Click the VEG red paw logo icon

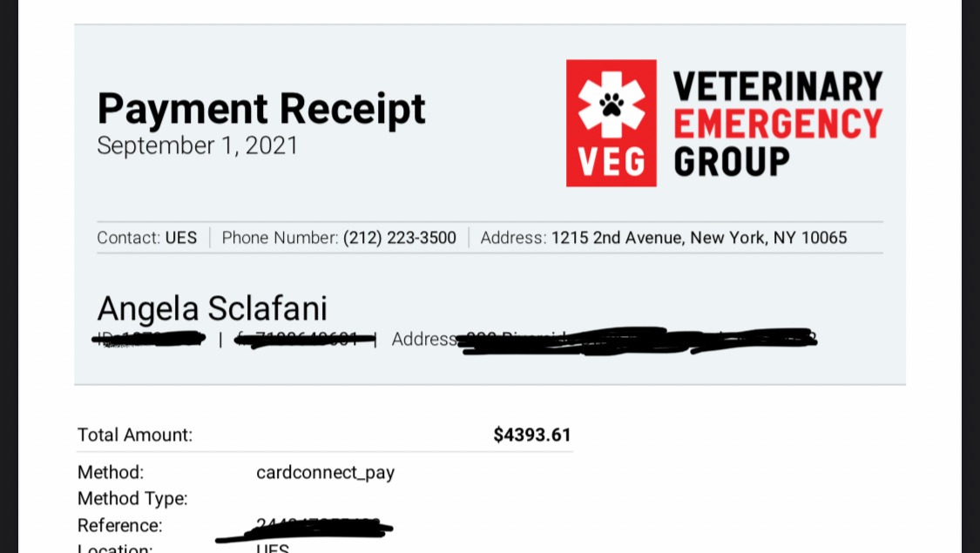pos(612,123)
